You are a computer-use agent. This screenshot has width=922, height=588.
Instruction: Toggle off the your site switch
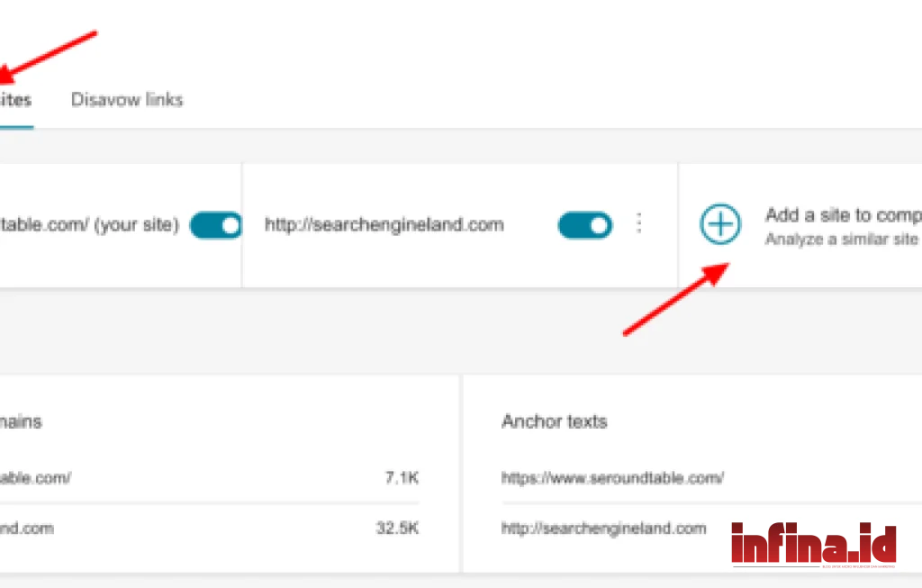[x=215, y=225]
